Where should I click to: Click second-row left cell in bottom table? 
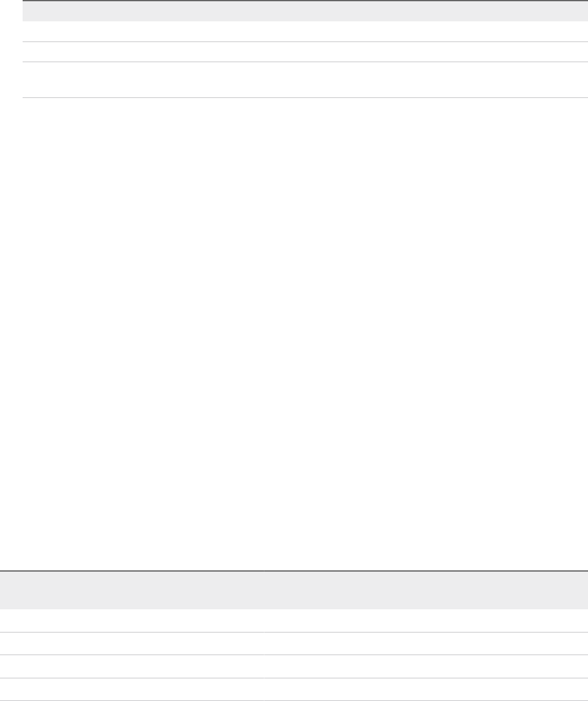(x=132, y=643)
